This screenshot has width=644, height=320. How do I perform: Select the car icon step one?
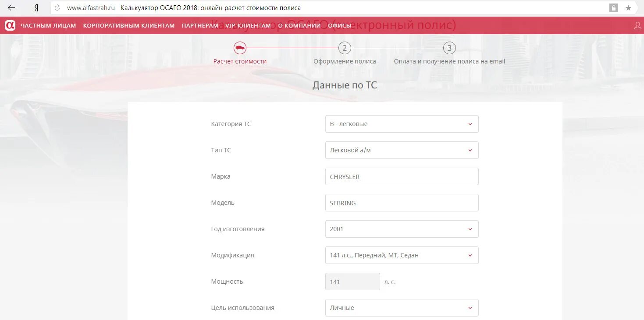240,48
